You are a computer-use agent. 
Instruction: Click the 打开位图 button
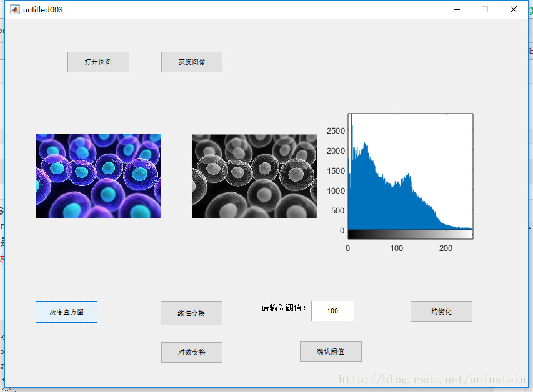(x=98, y=62)
